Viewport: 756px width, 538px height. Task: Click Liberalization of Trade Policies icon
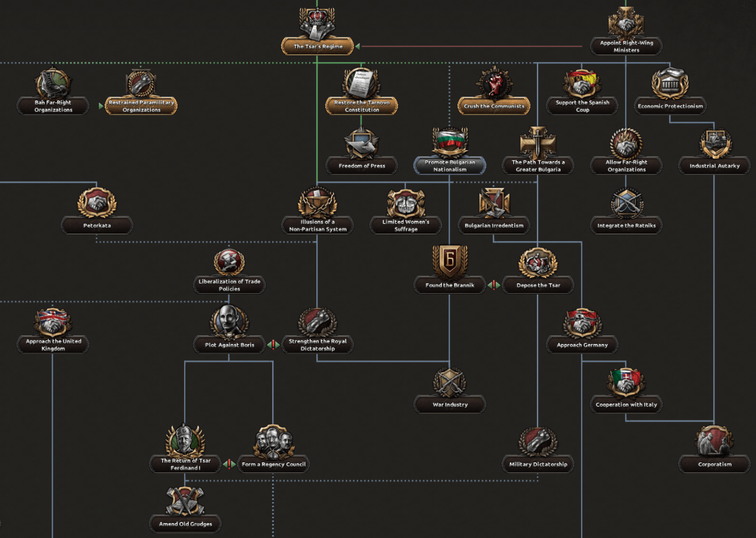tap(229, 263)
